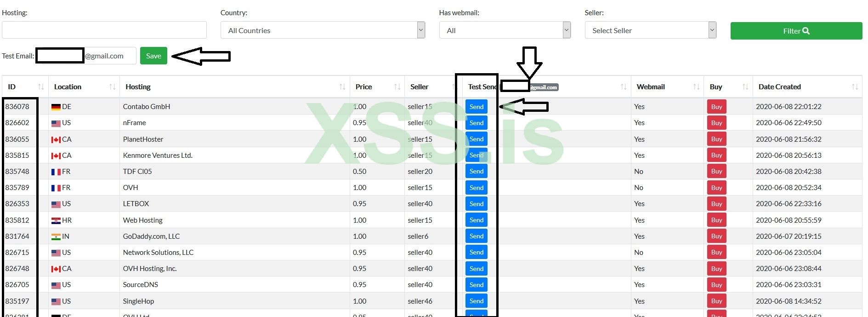Buy the Web Hosting item
This screenshot has height=317, width=868.
pos(717,220)
